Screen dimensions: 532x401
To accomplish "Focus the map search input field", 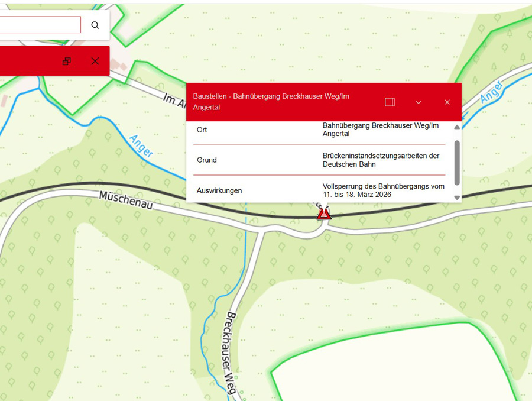I will pos(40,25).
